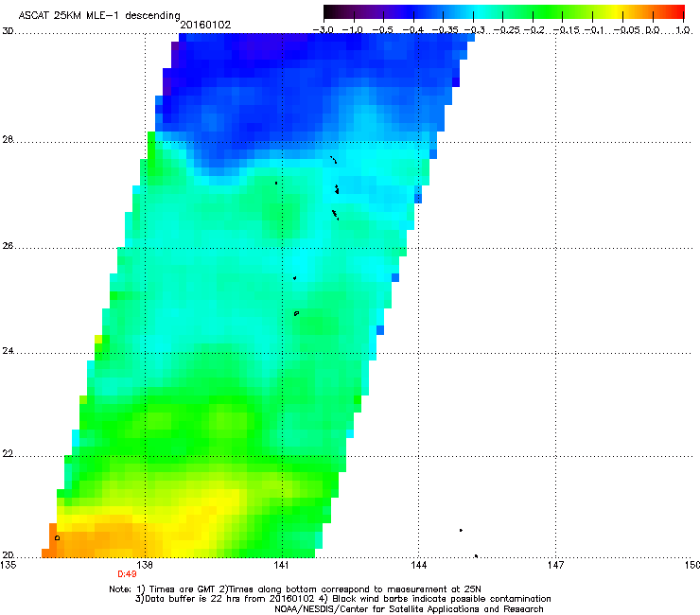Click the -3.0 color scale label

click(x=323, y=30)
